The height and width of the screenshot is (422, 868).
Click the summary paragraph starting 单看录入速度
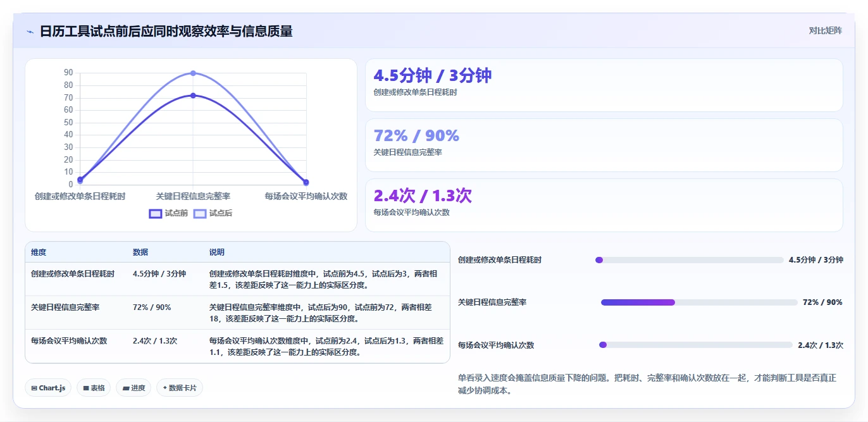(647, 384)
